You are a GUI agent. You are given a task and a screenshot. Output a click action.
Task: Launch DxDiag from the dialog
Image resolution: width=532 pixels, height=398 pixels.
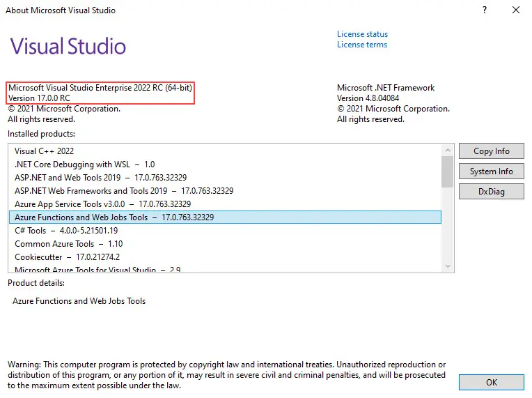[x=492, y=192]
